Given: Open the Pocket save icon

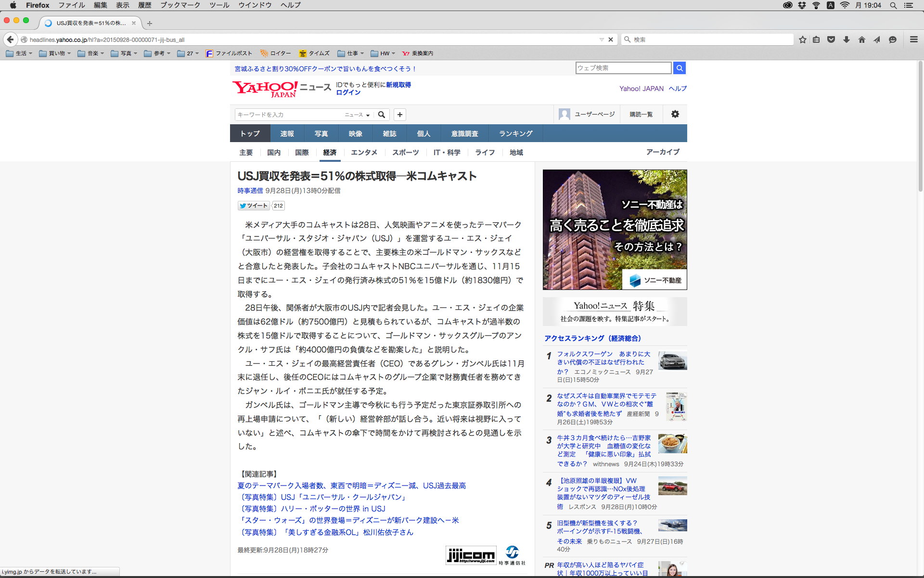Looking at the screenshot, I should [831, 39].
